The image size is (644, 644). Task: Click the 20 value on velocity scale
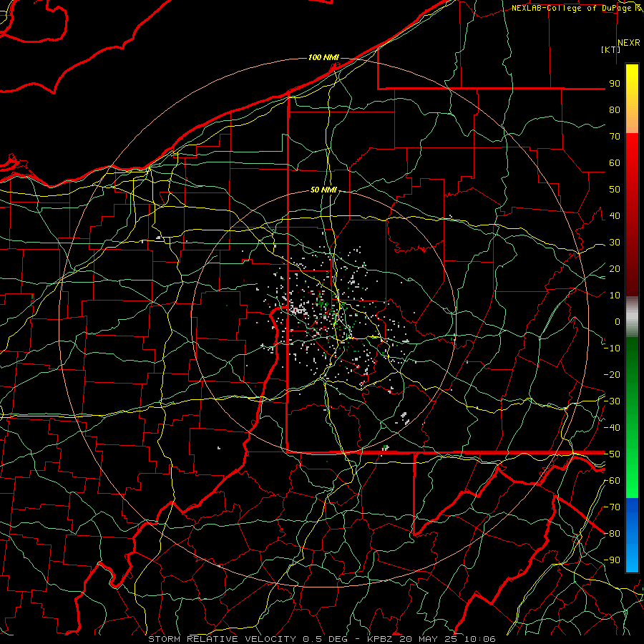click(x=615, y=268)
